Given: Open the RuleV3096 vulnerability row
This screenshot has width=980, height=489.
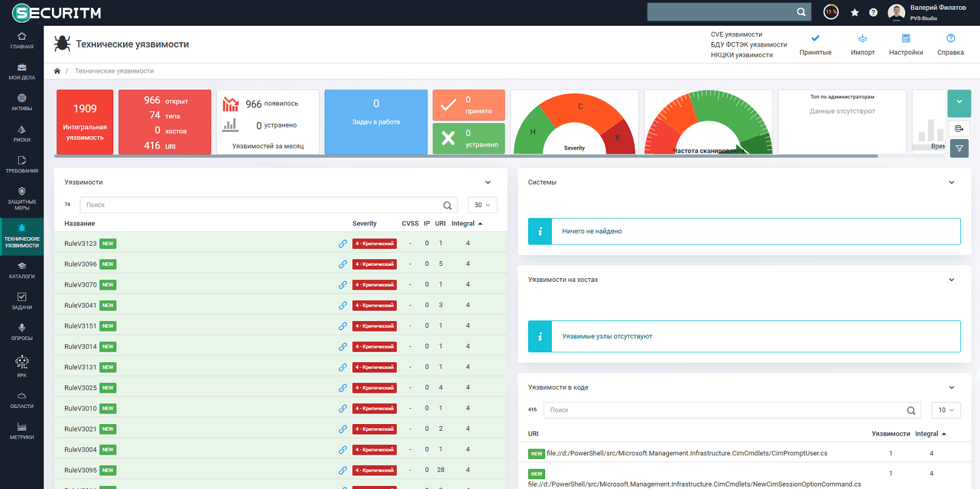Looking at the screenshot, I should coord(281,264).
